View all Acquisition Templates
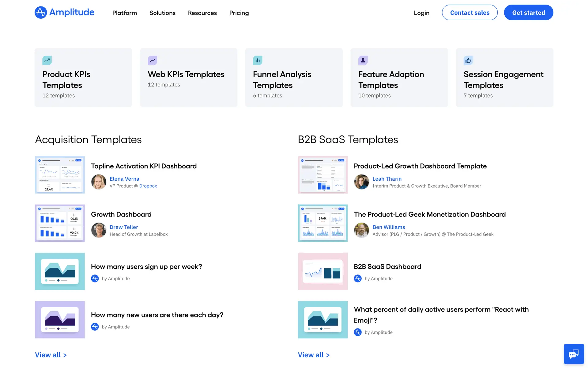The image size is (588, 368). click(x=51, y=355)
